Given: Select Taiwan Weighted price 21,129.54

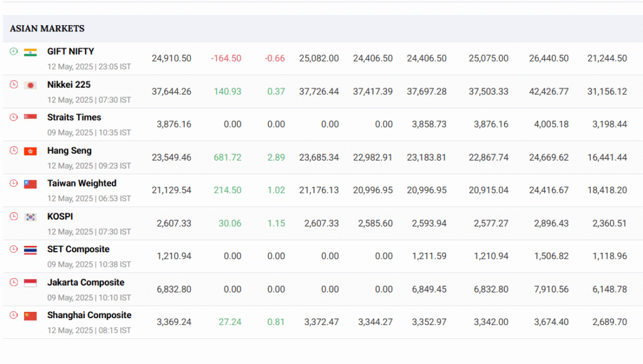Looking at the screenshot, I should (x=171, y=190).
